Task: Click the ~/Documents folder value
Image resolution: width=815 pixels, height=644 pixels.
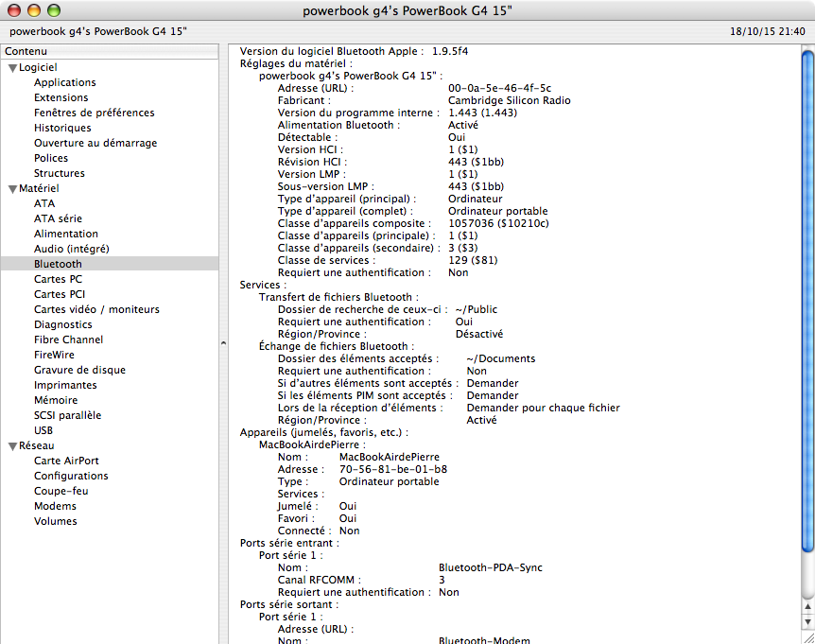Action: pyautogui.click(x=500, y=358)
